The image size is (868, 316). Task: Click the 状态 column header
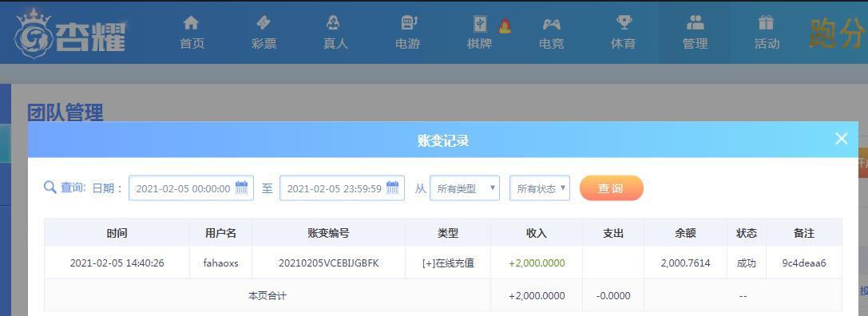746,233
